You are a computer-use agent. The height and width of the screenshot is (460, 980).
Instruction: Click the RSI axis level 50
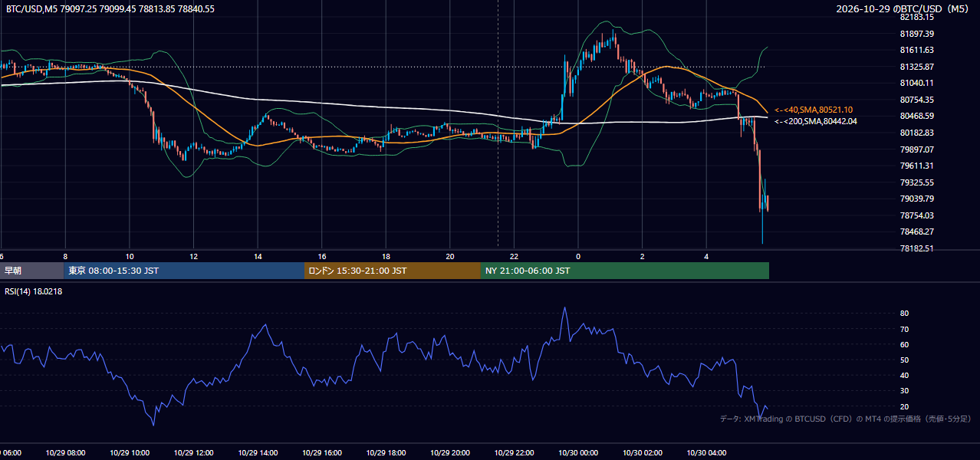(904, 360)
